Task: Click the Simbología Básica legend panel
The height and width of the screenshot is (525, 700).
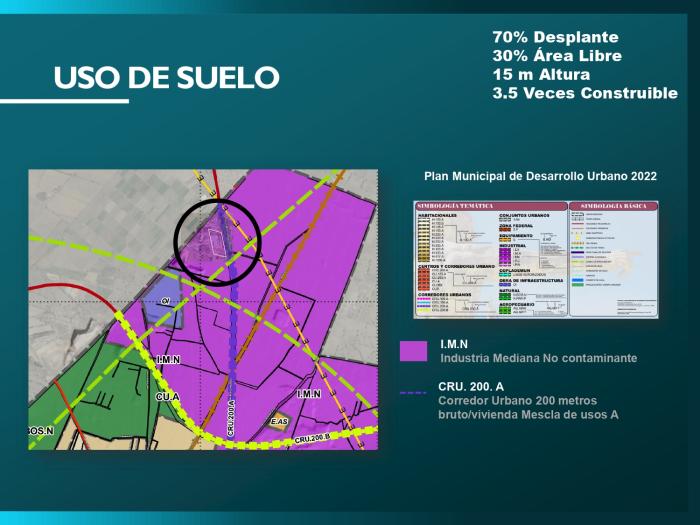Action: coord(613,260)
